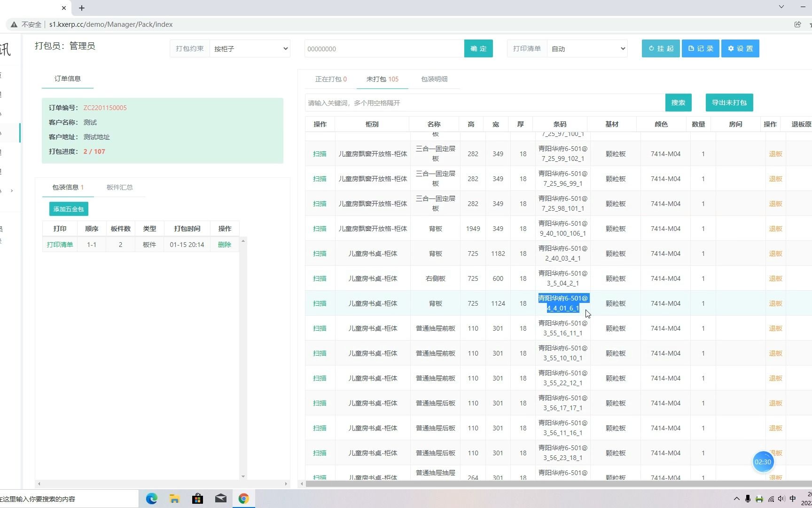Select the 包装信息 tab

coord(68,187)
